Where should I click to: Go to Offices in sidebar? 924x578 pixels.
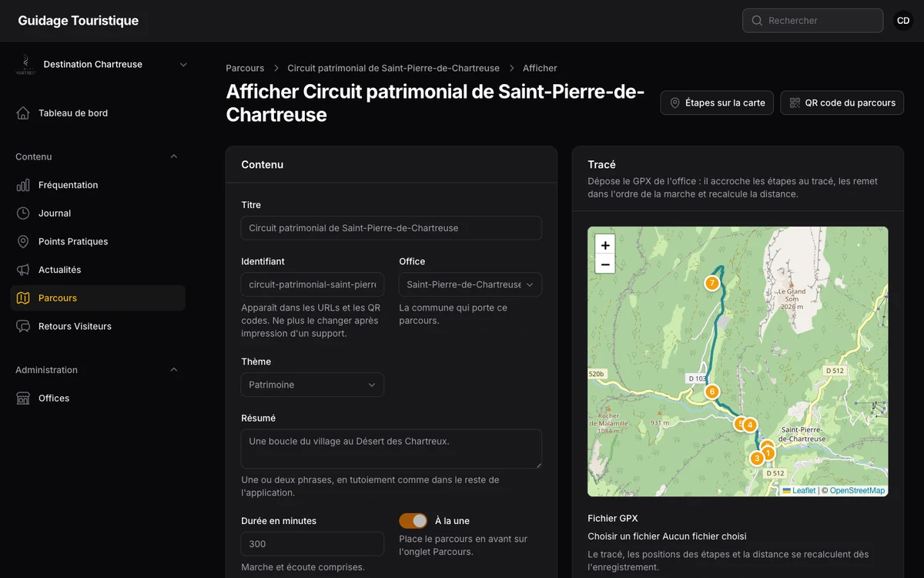point(98,398)
